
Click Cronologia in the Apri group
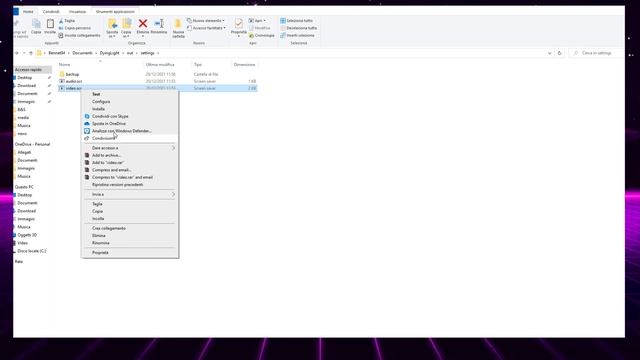[262, 36]
